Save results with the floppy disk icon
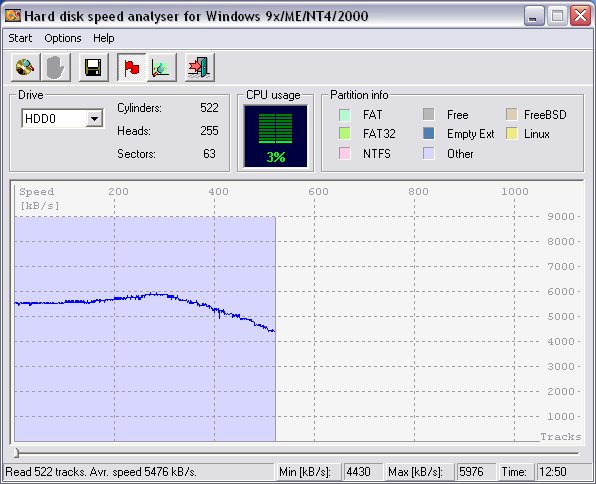Viewport: 596px width, 484px height. pyautogui.click(x=94, y=68)
